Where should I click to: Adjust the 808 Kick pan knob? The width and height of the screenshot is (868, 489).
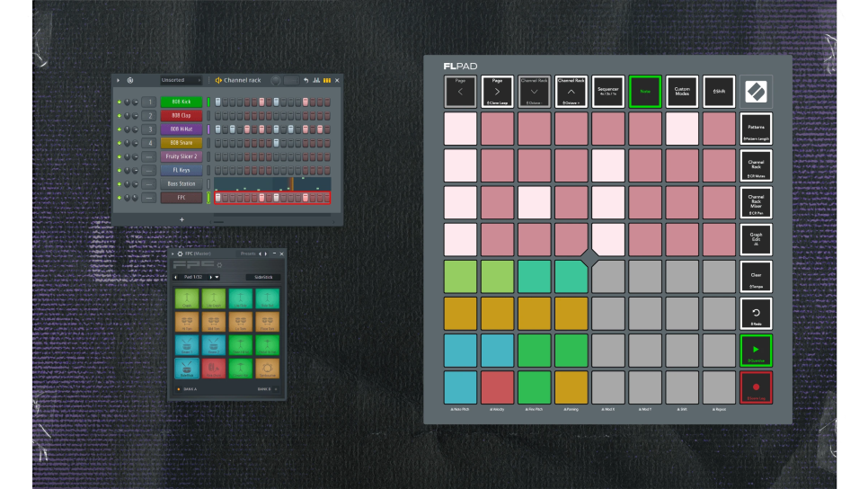click(128, 102)
